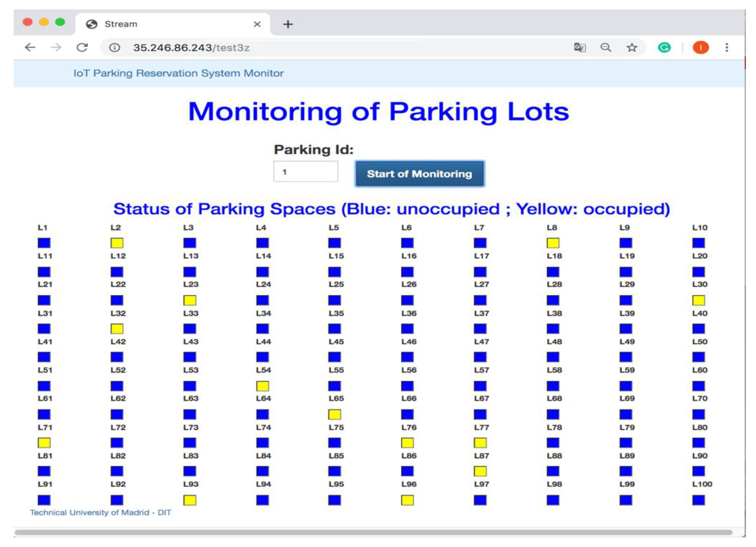Click IoT Parking Reservation System Monitor link
Image resolution: width=756 pixels, height=547 pixels.
(178, 73)
